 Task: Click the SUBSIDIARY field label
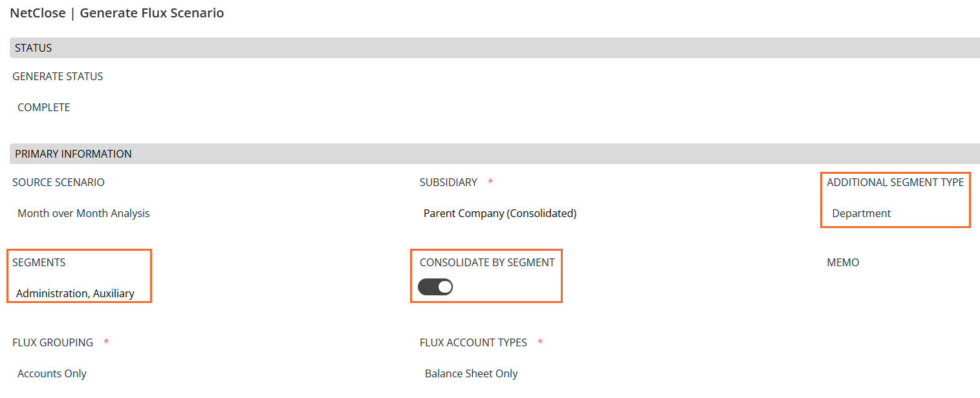tap(448, 182)
